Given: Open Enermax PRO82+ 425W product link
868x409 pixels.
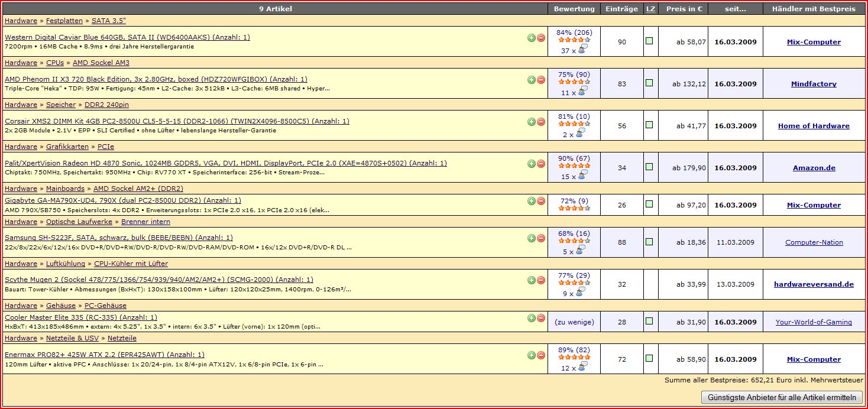Looking at the screenshot, I should coord(105,355).
